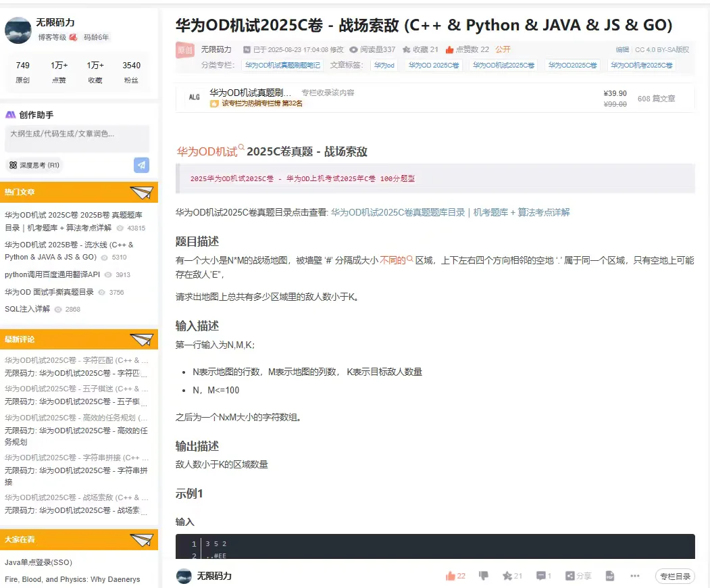
Task: Click the 最新评论 paper plane icon
Action: click(142, 340)
